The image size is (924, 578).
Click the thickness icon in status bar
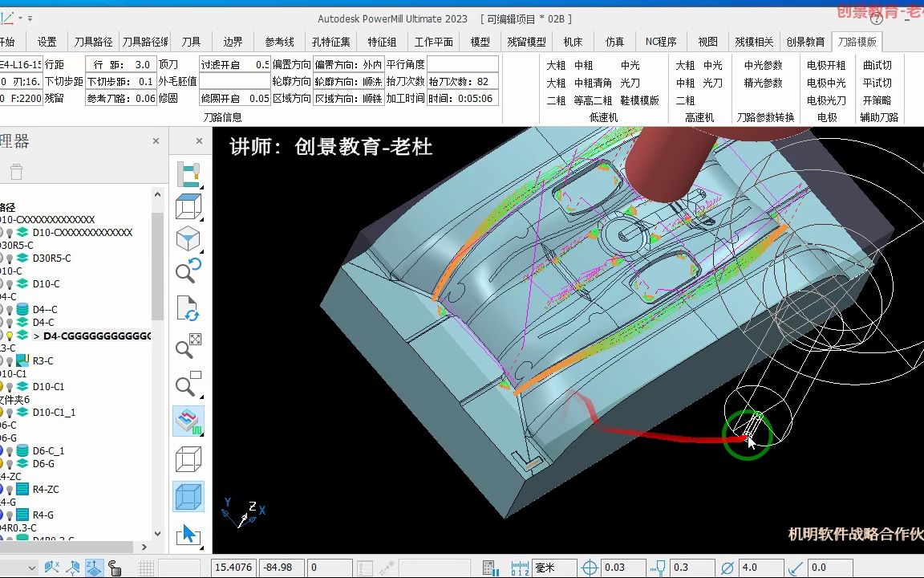click(x=659, y=568)
